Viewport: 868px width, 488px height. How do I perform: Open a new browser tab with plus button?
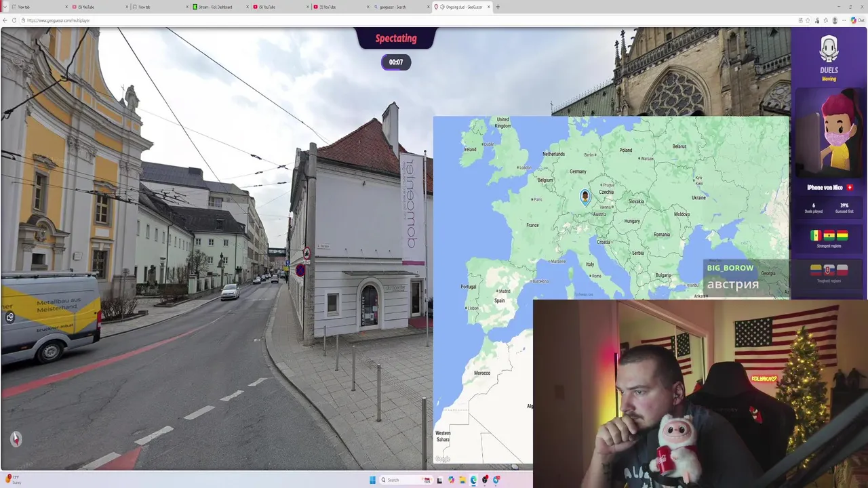tap(498, 7)
